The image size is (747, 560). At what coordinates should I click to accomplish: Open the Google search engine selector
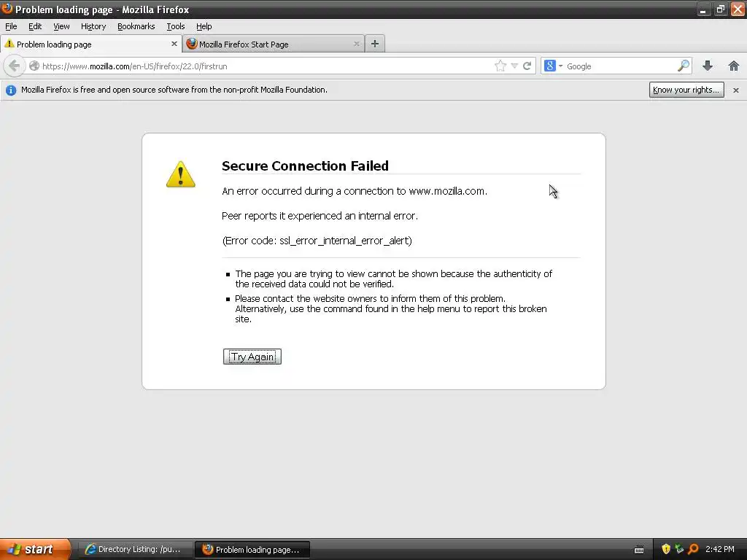click(553, 66)
